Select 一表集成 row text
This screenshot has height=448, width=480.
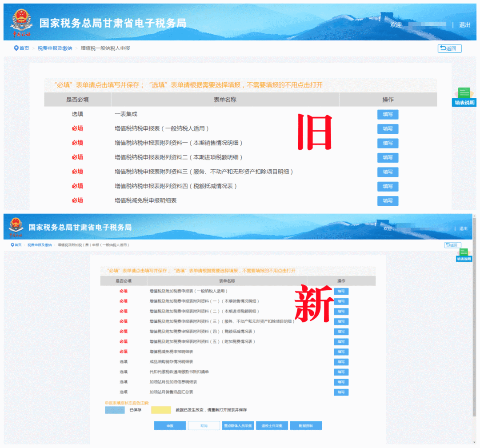(x=126, y=114)
